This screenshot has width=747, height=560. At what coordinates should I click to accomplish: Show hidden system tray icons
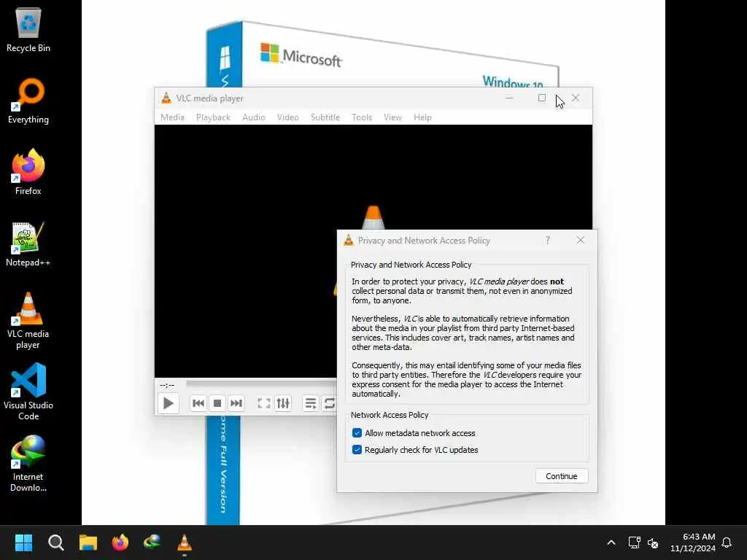[611, 542]
